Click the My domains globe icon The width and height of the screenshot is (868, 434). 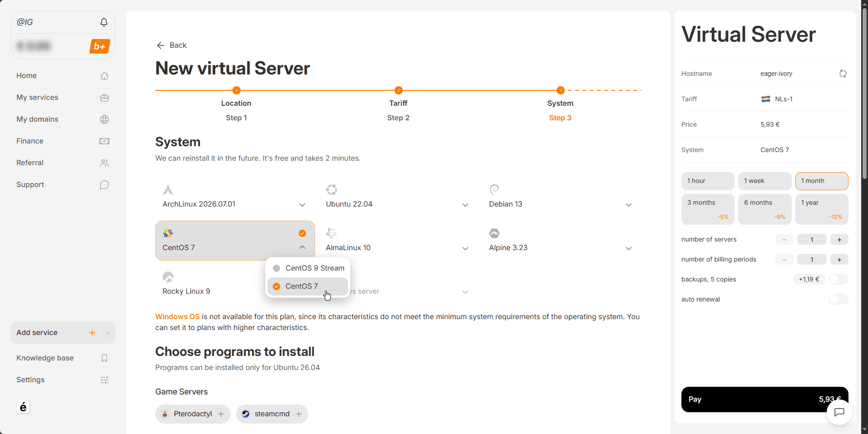[x=104, y=119]
